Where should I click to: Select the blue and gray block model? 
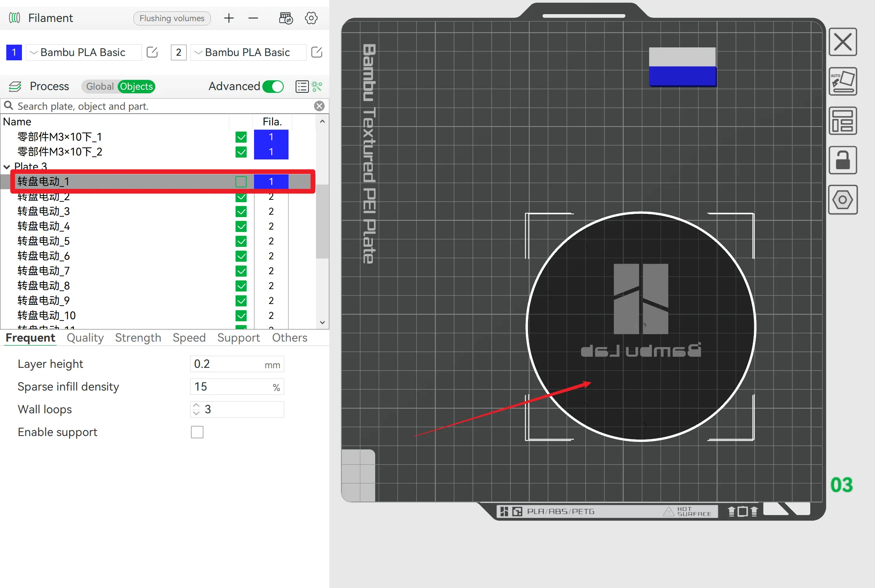pos(683,67)
